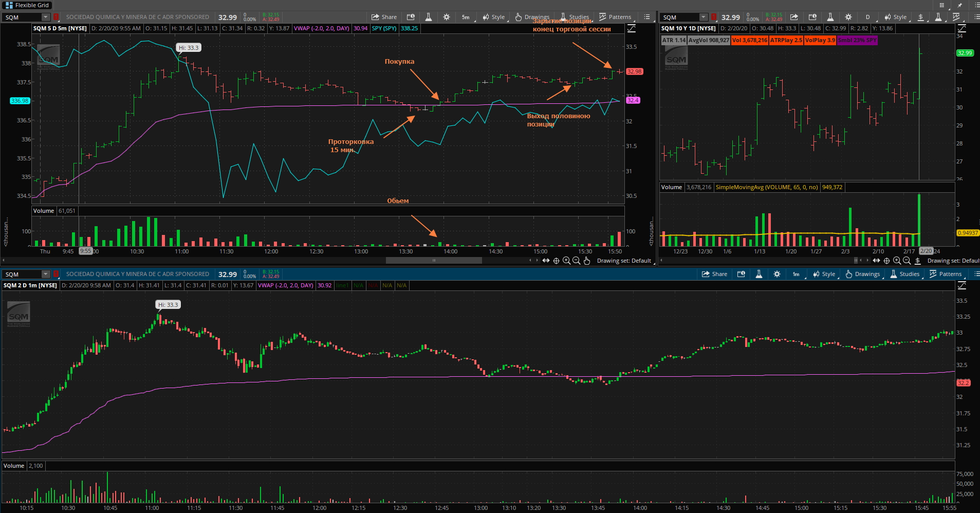Share the top-left 5m chart
This screenshot has height=513, width=980.
click(x=384, y=17)
